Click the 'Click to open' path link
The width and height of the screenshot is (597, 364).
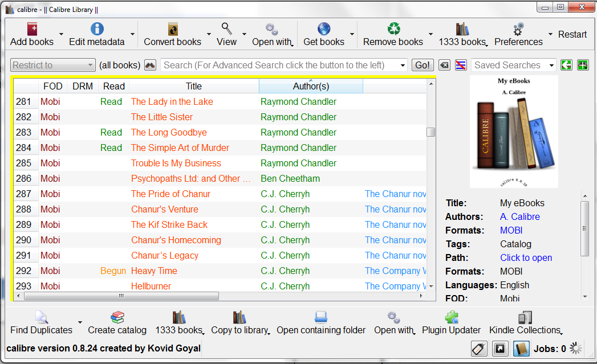tap(526, 257)
